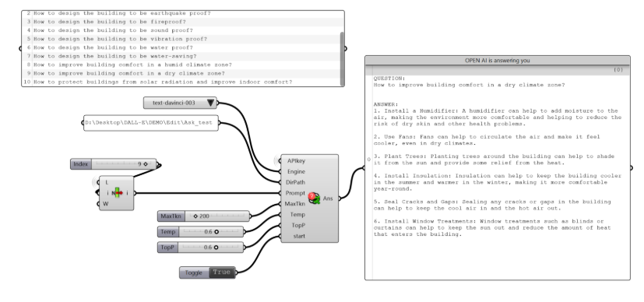Select the Engine input parameter
This screenshot has width=644, height=302.
(296, 172)
